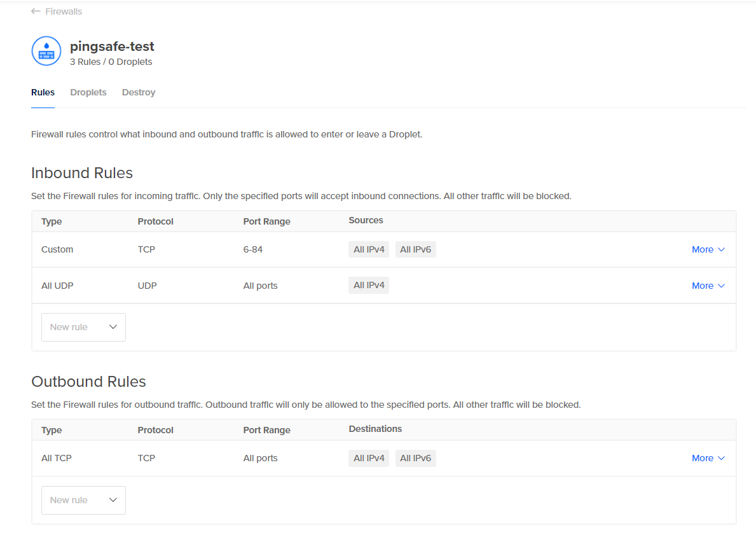This screenshot has width=756, height=549.
Task: Click the back arrow to Firewalls
Action: click(36, 11)
